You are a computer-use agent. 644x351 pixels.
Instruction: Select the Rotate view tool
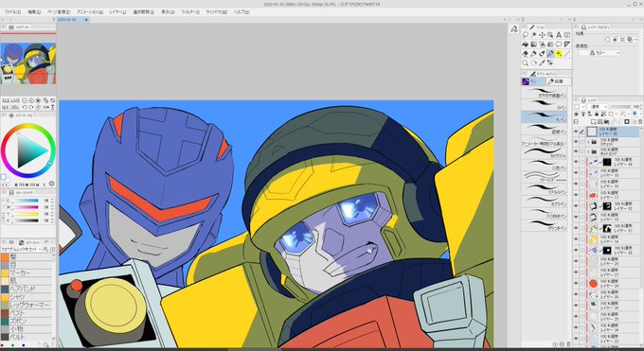(x=533, y=62)
